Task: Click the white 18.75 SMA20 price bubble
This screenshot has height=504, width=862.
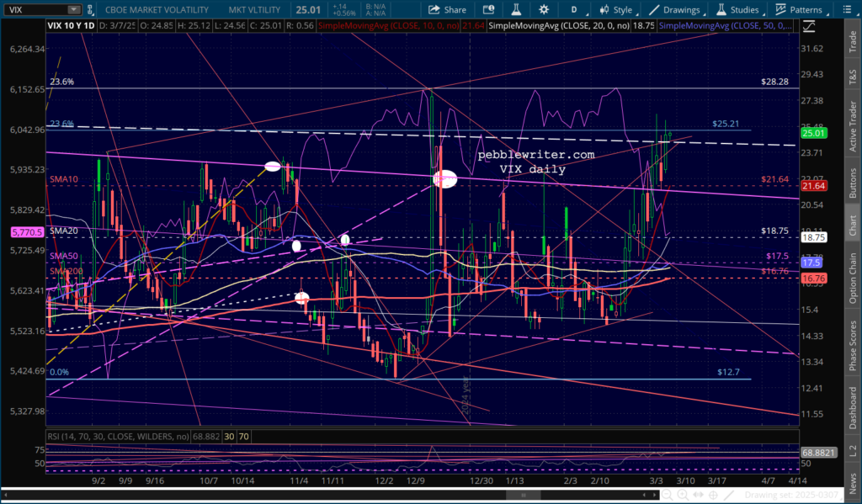Action: point(814,237)
